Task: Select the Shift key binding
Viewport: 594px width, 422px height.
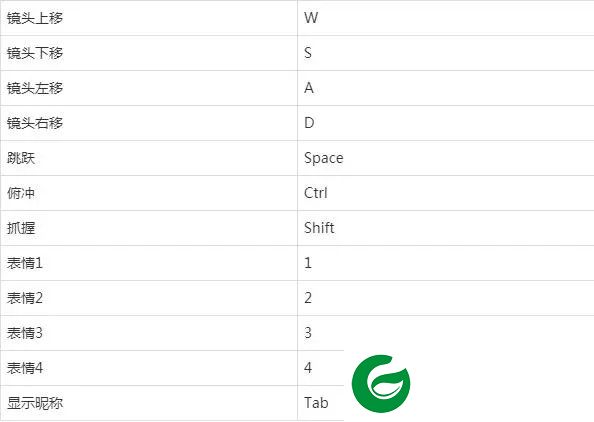Action: [x=319, y=228]
